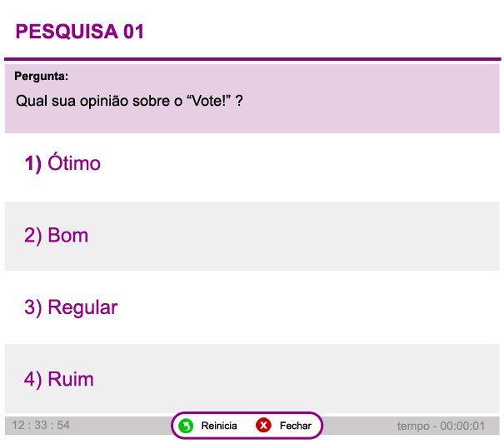Click the 12 : 33 : 54 clock display
504x444 pixels.
[x=41, y=426]
